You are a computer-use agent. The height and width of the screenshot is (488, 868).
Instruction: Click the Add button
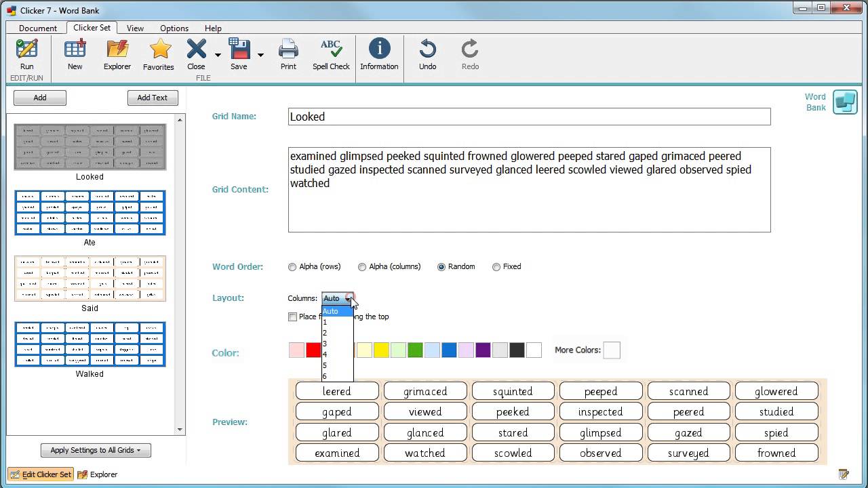pos(40,98)
